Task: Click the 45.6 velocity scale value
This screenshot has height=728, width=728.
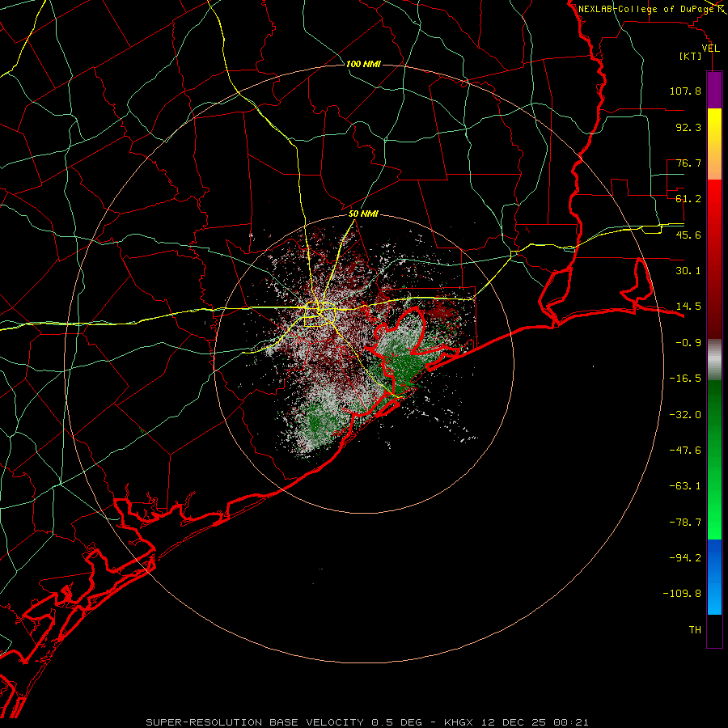Action: [688, 235]
